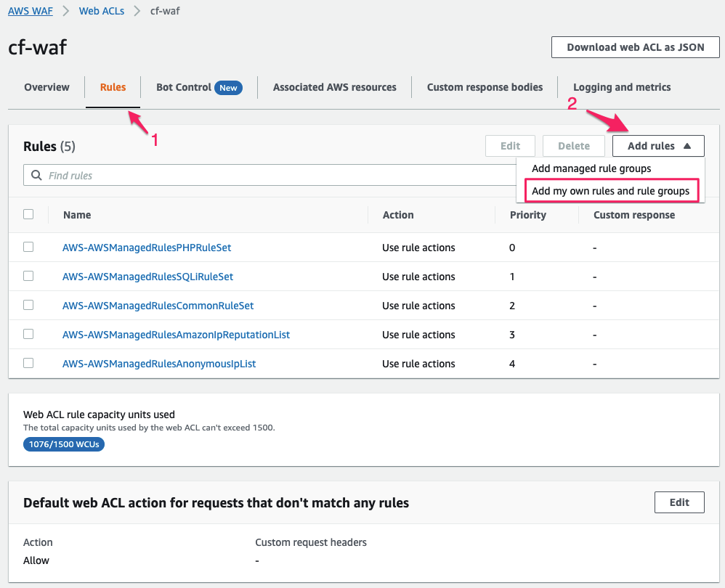Click the Name column header

click(x=77, y=215)
